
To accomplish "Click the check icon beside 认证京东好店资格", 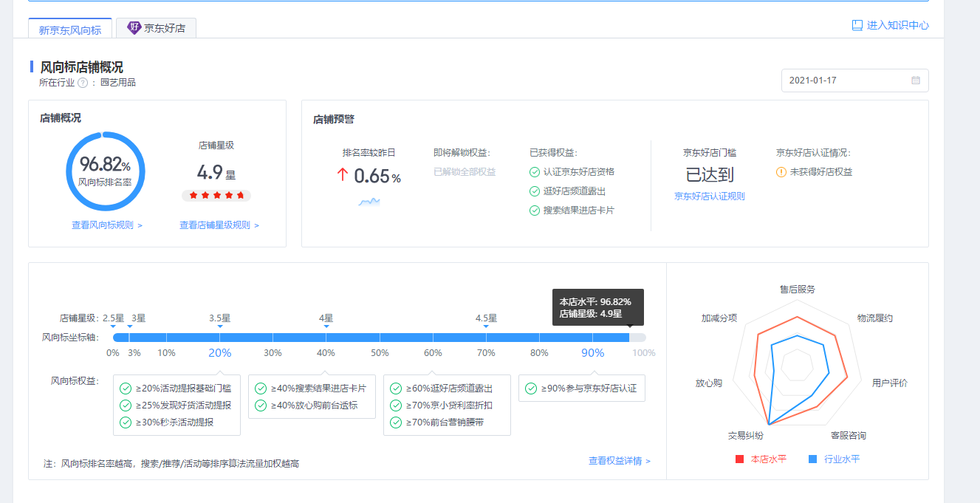I will click(x=535, y=172).
